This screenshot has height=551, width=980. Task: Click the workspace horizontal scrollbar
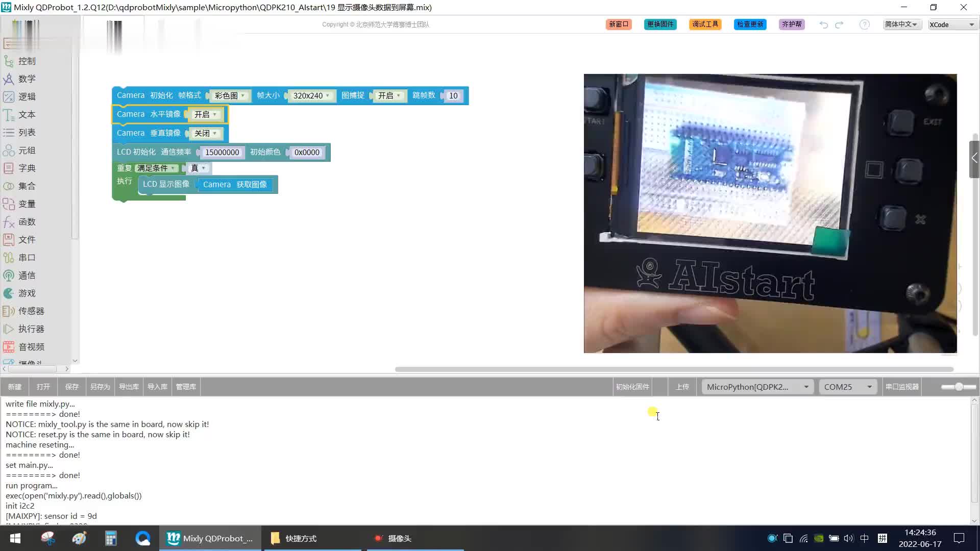674,369
